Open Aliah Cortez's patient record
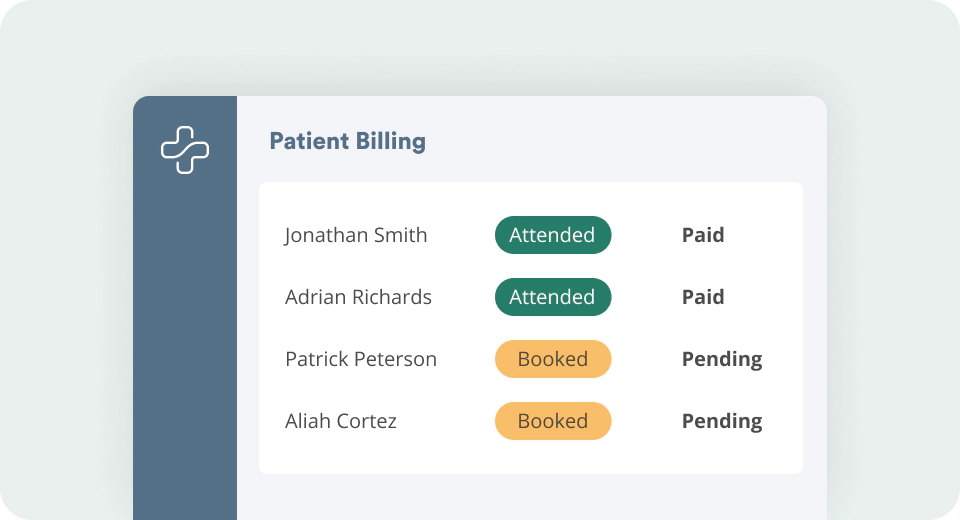This screenshot has height=520, width=960. pyautogui.click(x=340, y=421)
